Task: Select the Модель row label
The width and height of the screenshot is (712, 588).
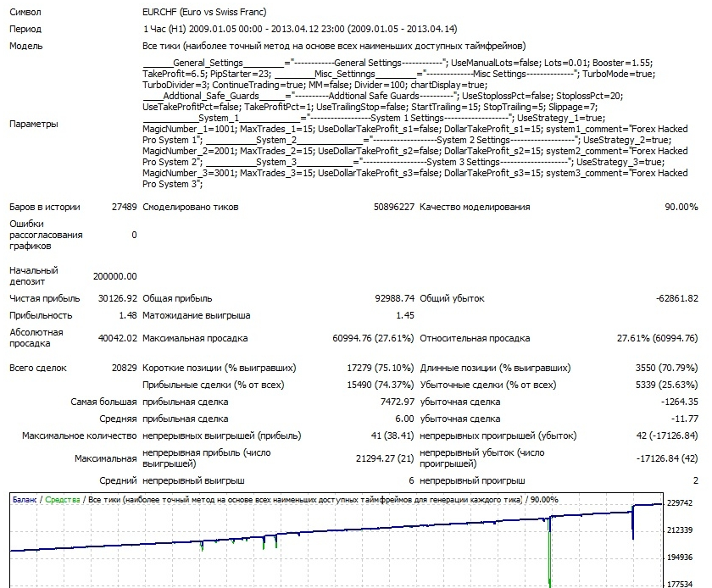Action: tap(26, 46)
